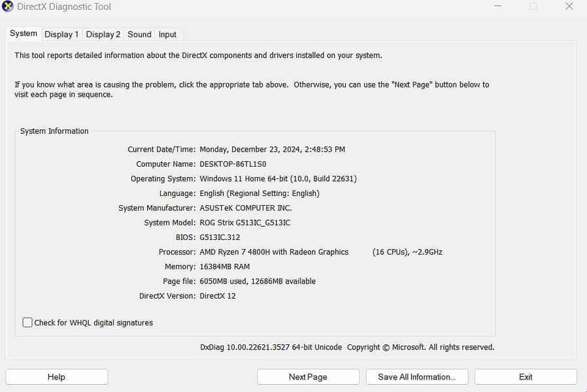Viewport: 587px width, 392px height.
Task: Click the 16384MB RAM memory value
Action: click(x=224, y=267)
